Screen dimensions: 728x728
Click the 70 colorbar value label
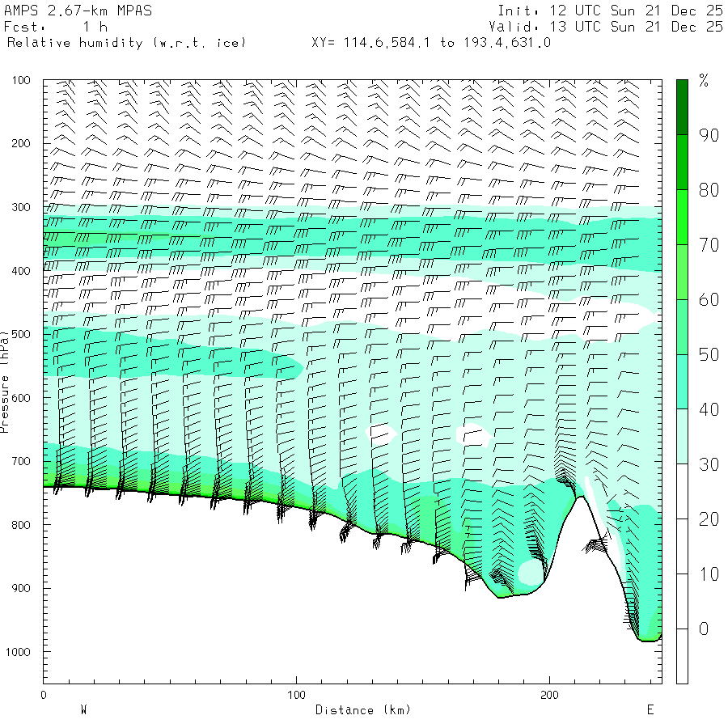click(x=709, y=244)
